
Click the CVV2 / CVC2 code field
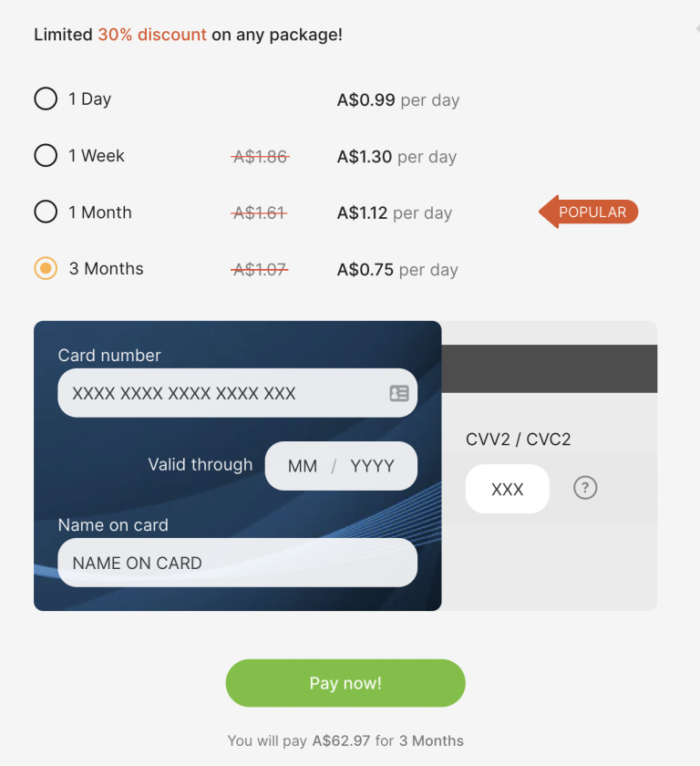click(x=507, y=489)
